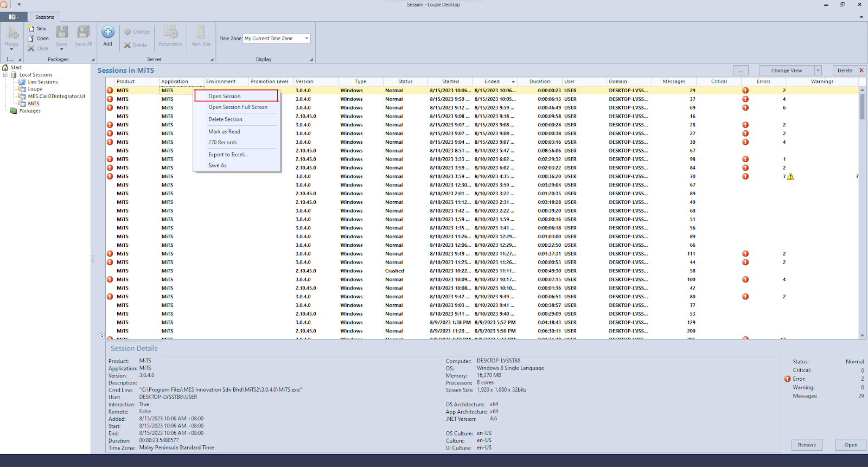The width and height of the screenshot is (868, 467).
Task: Click the Errors column icon for the 0:00:46:49 session
Action: tap(745, 107)
